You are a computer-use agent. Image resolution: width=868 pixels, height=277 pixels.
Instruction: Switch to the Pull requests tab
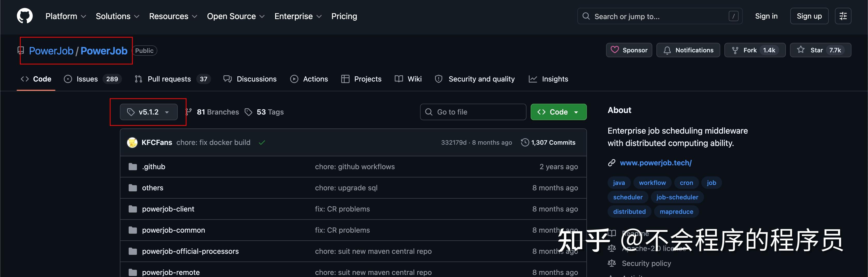coord(173,79)
